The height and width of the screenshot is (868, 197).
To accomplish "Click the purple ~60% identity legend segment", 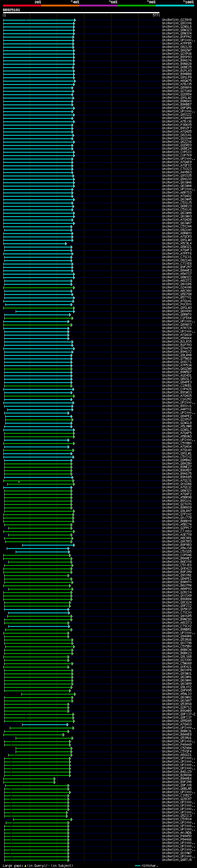I will (99, 6).
